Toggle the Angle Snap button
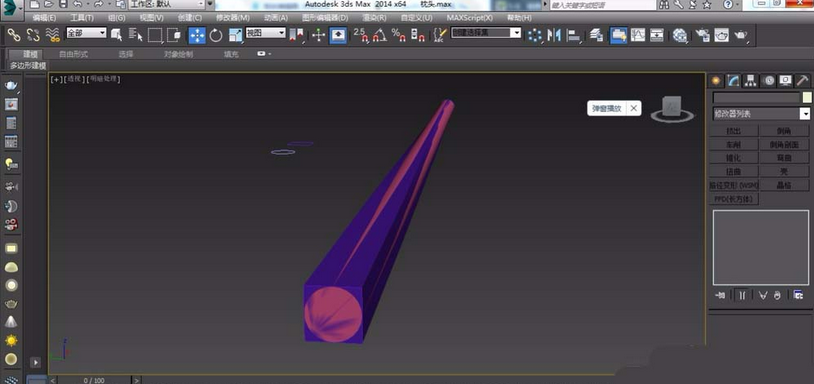This screenshot has height=384, width=814. click(x=379, y=35)
